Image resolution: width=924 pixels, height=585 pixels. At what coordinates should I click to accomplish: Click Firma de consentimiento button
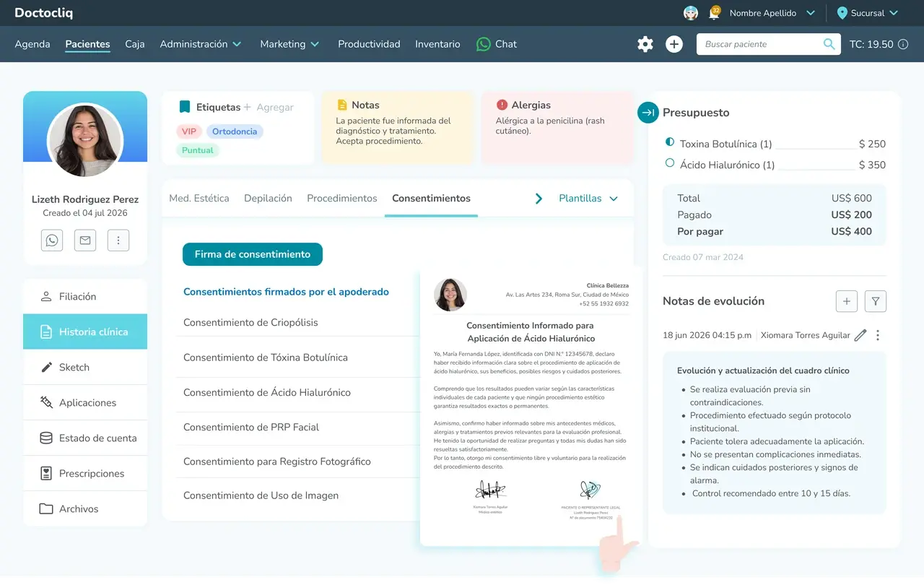253,254
